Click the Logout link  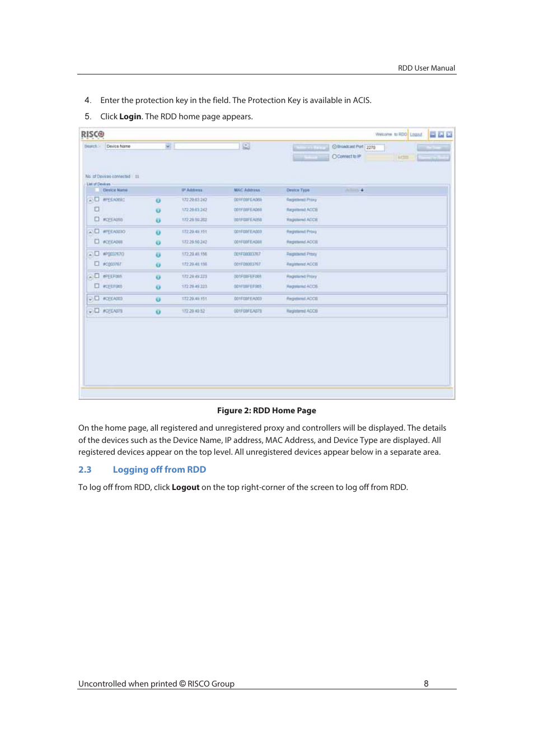click(416, 134)
